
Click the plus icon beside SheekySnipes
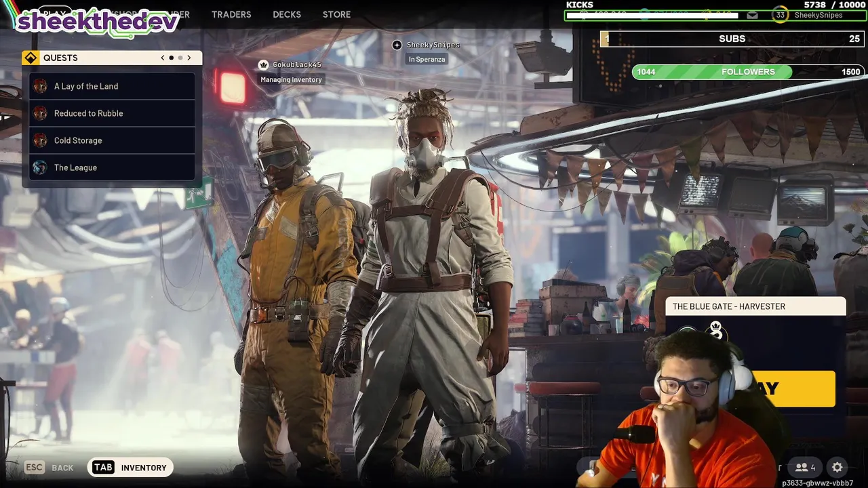pos(397,45)
